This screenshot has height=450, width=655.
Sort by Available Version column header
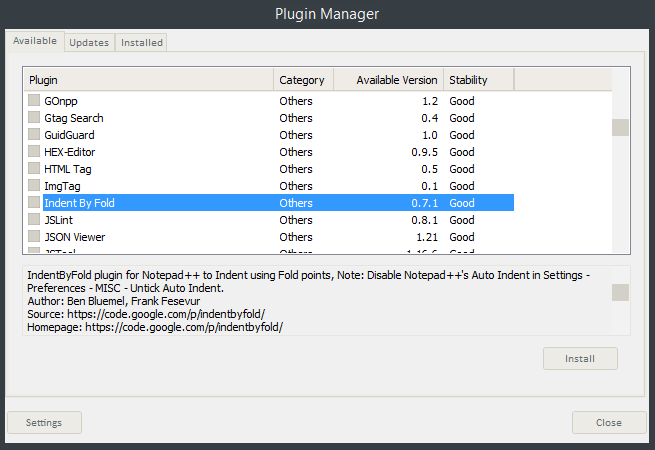[388, 80]
